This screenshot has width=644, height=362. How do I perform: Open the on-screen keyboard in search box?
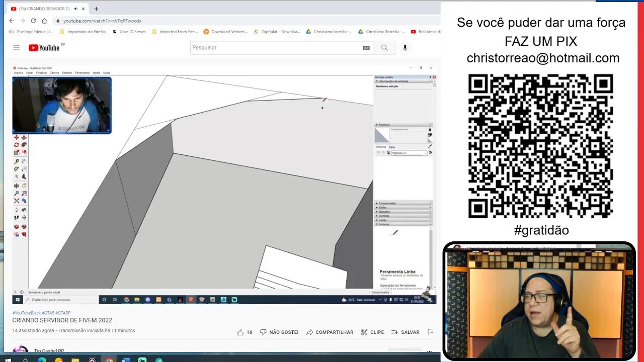[x=366, y=48]
